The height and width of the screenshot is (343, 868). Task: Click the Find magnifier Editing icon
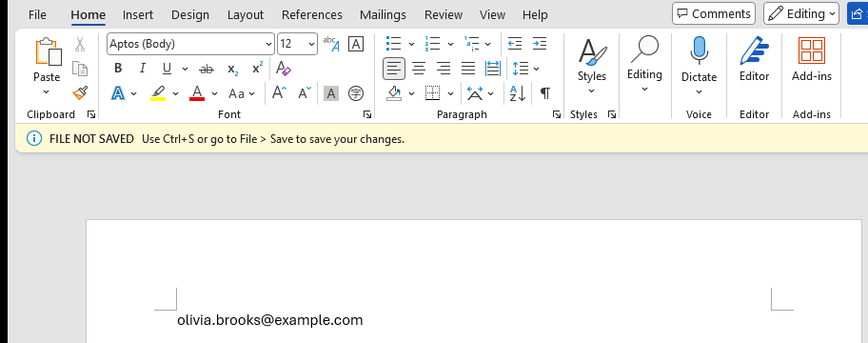645,50
